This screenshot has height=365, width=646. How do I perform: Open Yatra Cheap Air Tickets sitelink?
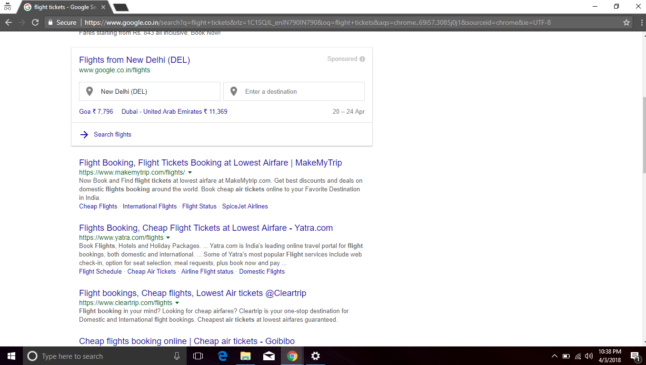151,271
